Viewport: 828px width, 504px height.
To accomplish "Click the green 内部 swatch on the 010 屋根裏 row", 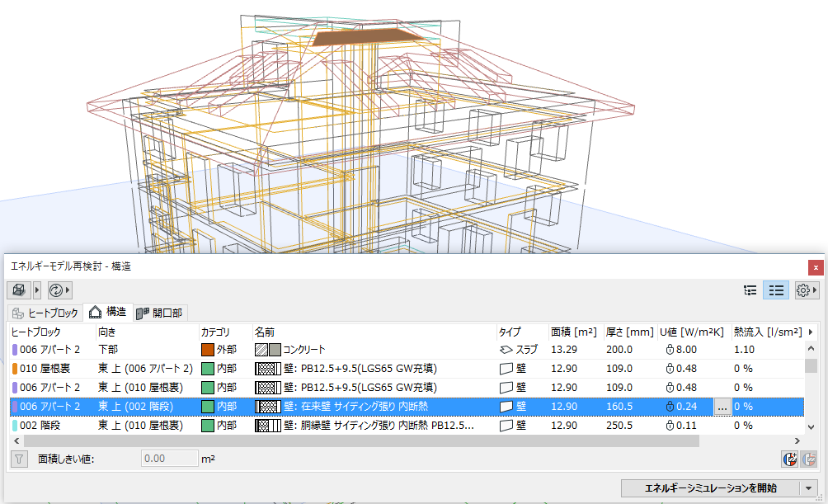I will coord(208,369).
